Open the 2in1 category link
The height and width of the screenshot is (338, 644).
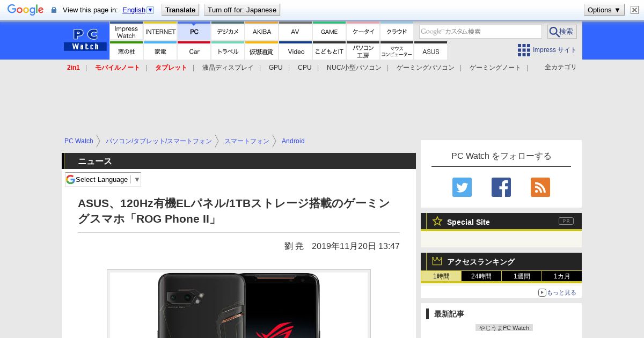[x=74, y=68]
